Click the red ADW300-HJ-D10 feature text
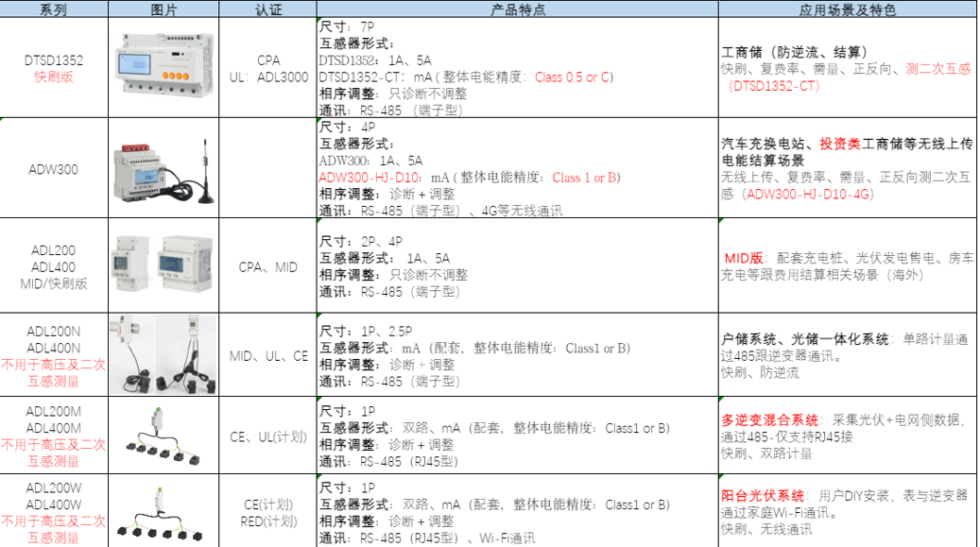 (369, 178)
